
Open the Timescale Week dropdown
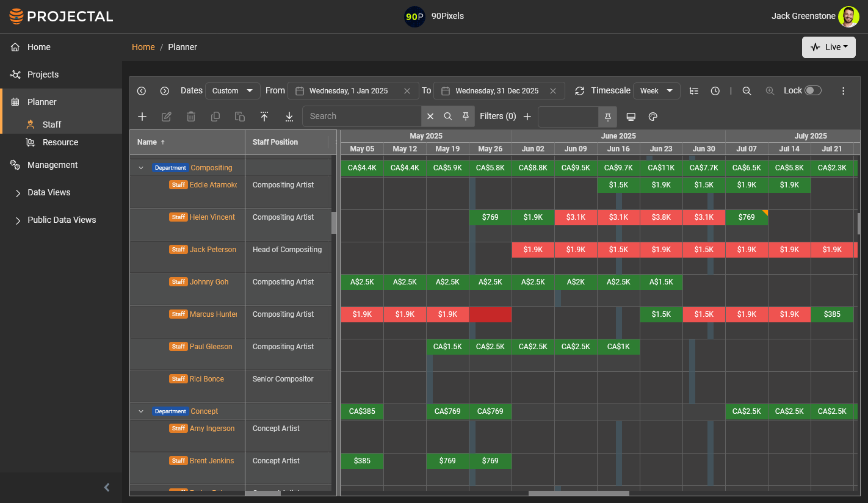(x=656, y=91)
